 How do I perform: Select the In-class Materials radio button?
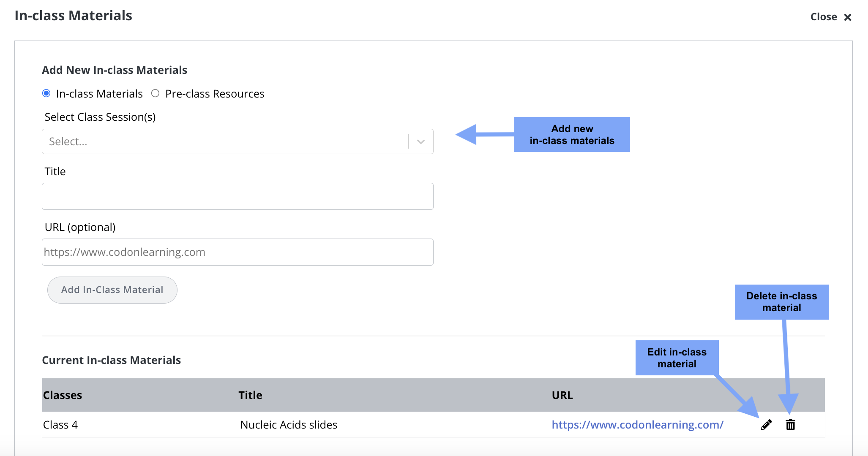46,93
